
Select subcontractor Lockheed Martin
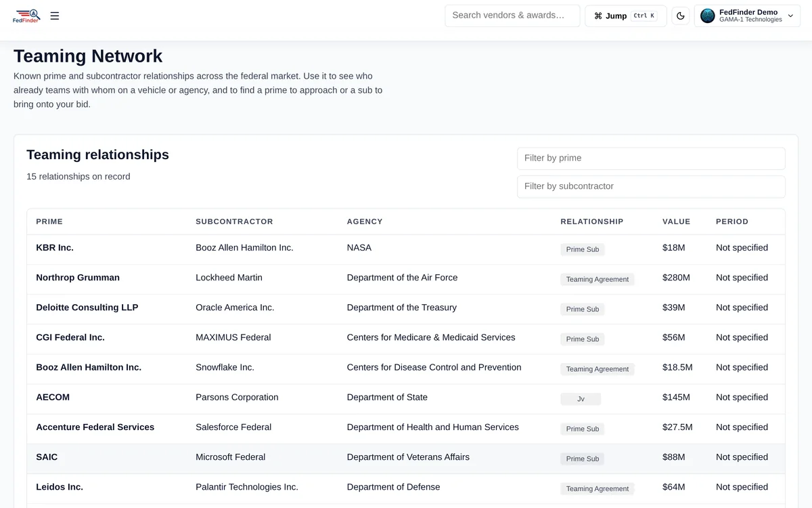point(229,278)
